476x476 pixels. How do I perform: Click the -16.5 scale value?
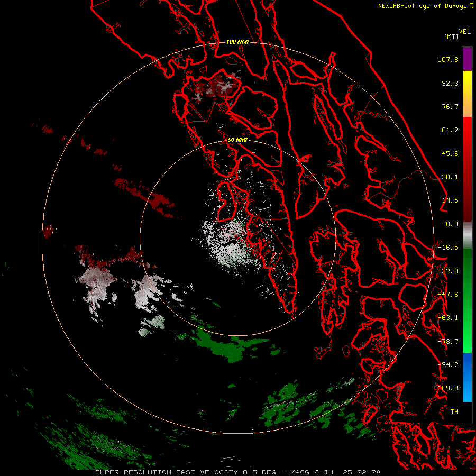[448, 248]
